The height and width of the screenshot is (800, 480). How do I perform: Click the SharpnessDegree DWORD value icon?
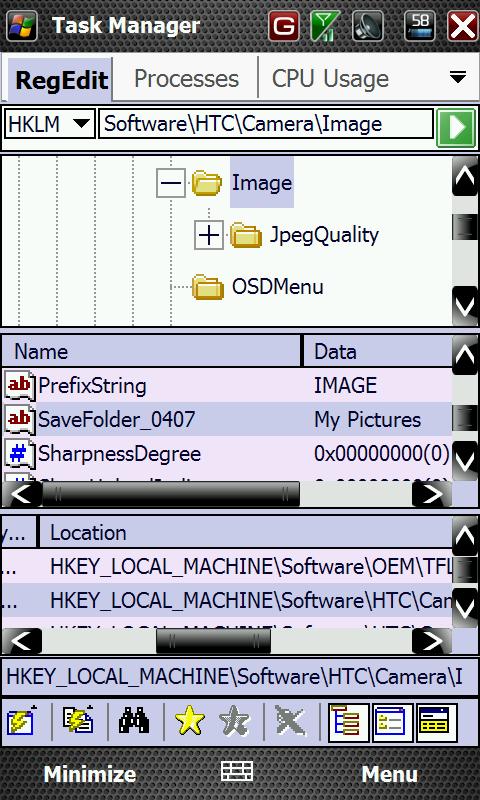coord(20,454)
